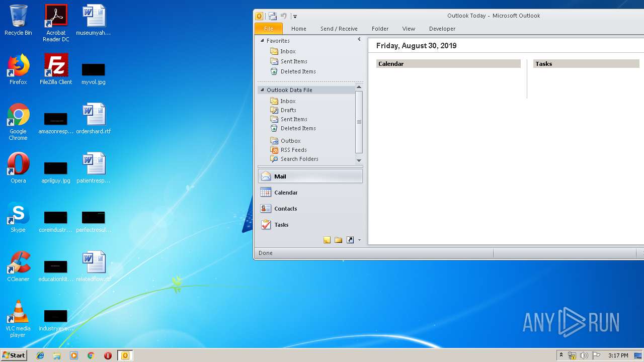Open the Send / Receive tab
Image resolution: width=644 pixels, height=362 pixels.
click(x=339, y=29)
